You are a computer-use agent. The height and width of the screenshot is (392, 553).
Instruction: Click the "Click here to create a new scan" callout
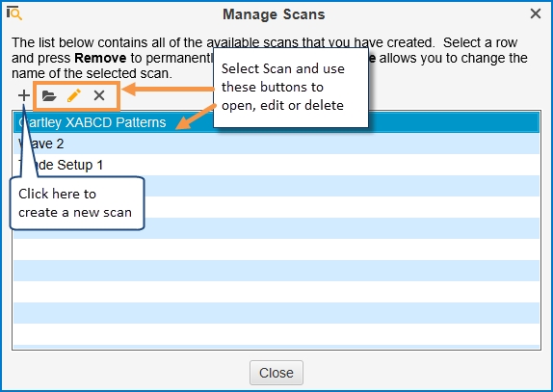click(77, 203)
